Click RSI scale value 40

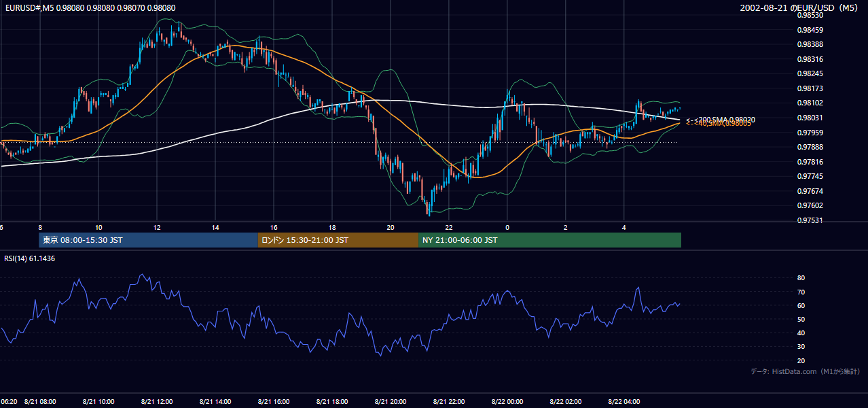[x=801, y=333]
